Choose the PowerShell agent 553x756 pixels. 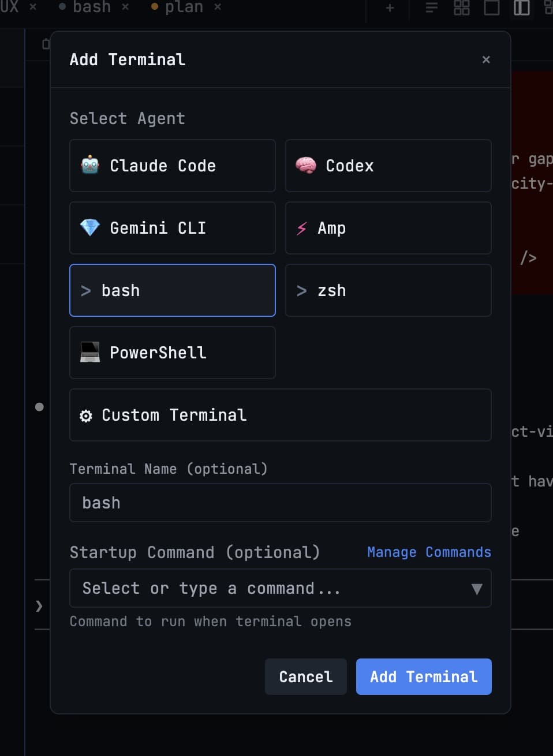(x=172, y=353)
